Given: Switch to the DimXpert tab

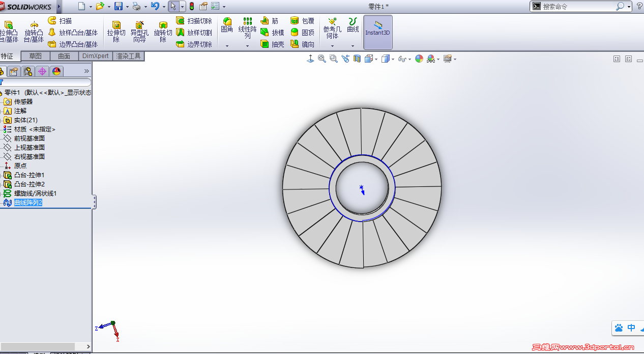Looking at the screenshot, I should click(96, 56).
